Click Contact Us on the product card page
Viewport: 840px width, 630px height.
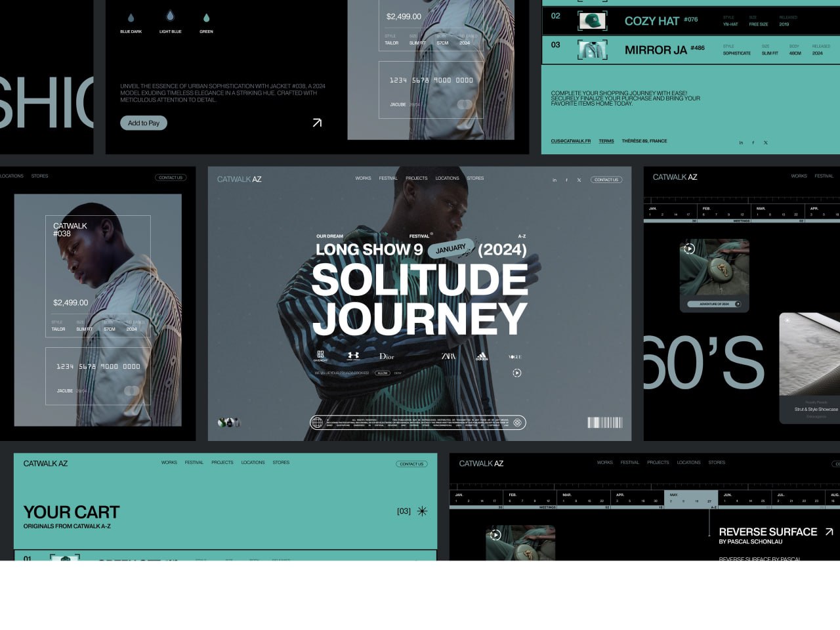click(x=171, y=177)
